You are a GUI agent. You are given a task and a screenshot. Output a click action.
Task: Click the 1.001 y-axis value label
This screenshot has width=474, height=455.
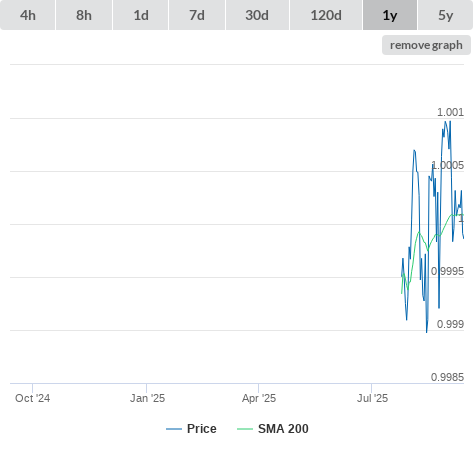450,112
